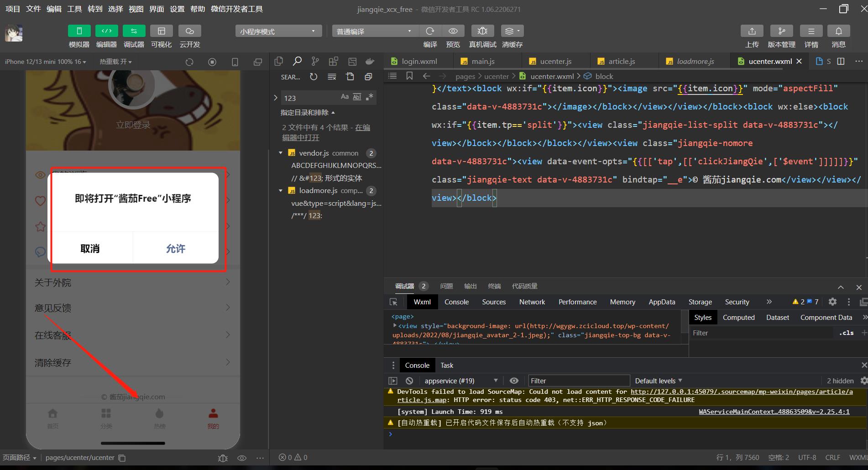Open the 项目 menu
Viewport: 868px width, 470px height.
point(13,9)
